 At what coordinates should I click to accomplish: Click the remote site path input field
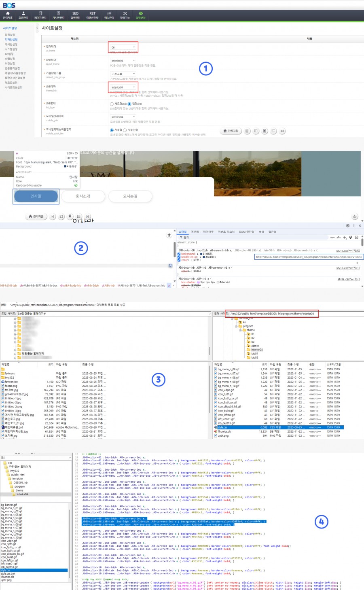pyautogui.click(x=274, y=314)
